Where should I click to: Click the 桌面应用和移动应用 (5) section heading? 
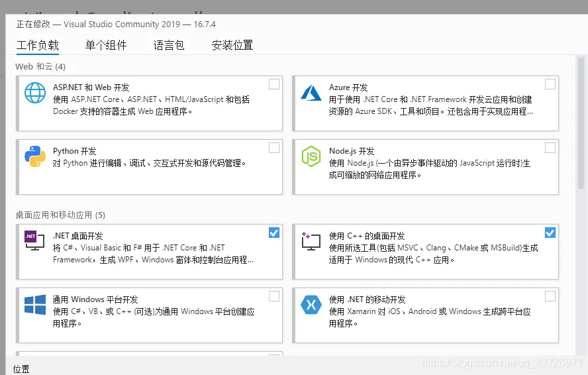[x=60, y=215]
